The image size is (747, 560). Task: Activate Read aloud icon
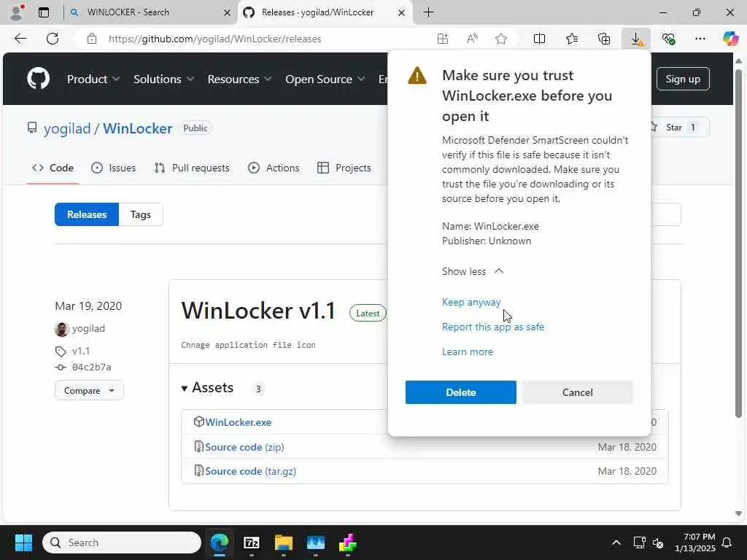pos(472,39)
